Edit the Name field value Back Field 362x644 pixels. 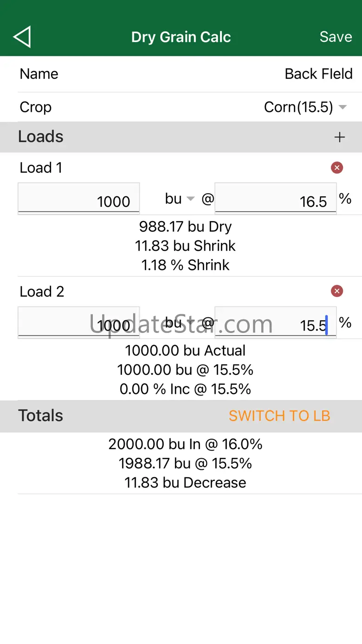click(x=318, y=74)
